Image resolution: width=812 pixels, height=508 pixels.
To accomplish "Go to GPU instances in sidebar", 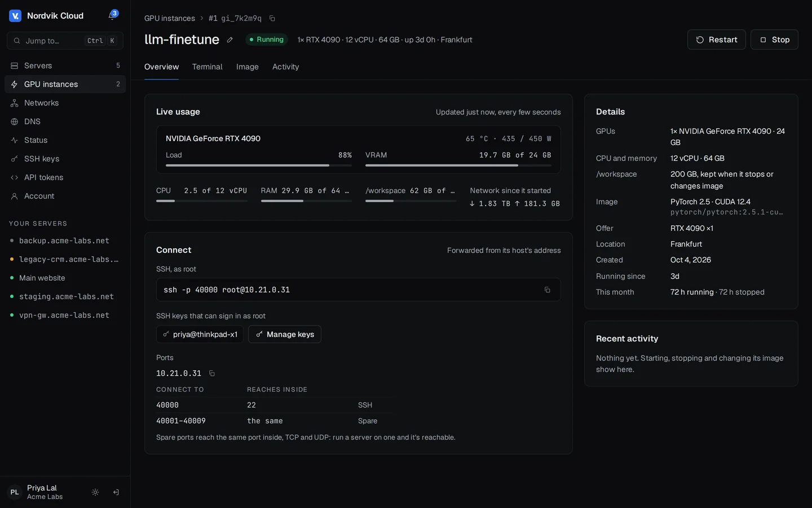I will point(65,84).
